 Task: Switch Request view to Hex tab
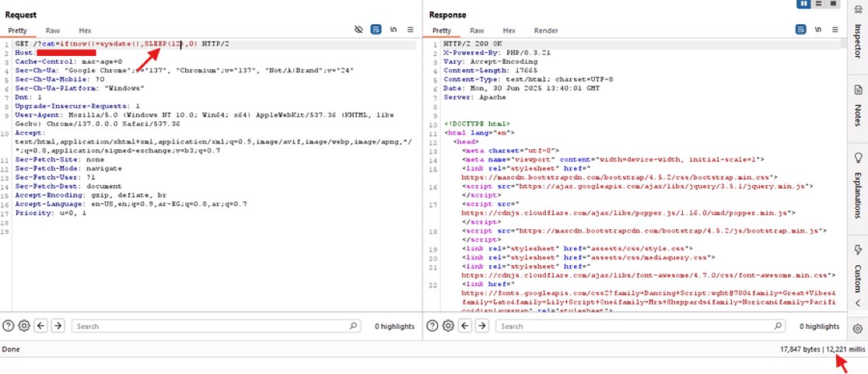pos(85,30)
